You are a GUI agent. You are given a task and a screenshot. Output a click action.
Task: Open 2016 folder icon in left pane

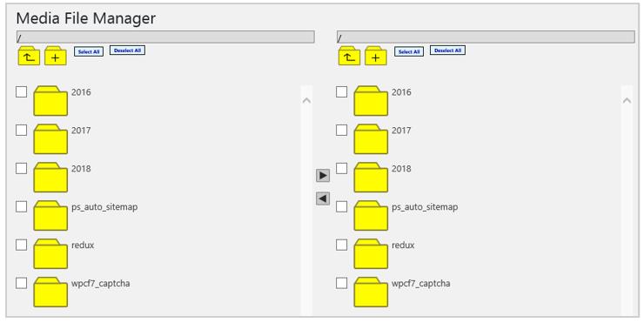click(x=50, y=101)
